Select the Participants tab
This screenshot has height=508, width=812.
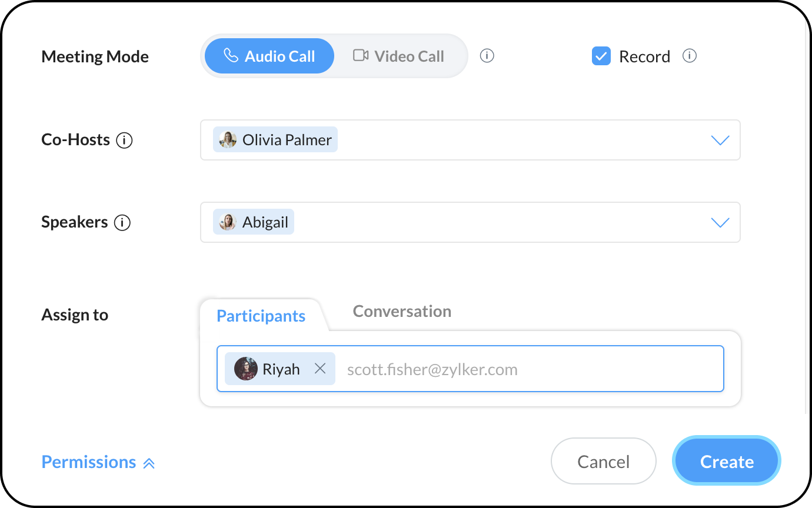click(261, 316)
